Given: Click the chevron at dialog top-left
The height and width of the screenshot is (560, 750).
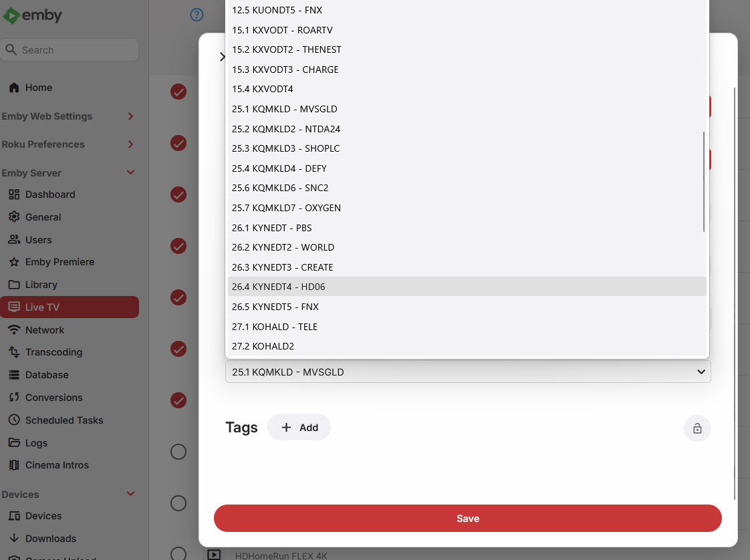Looking at the screenshot, I should [222, 57].
